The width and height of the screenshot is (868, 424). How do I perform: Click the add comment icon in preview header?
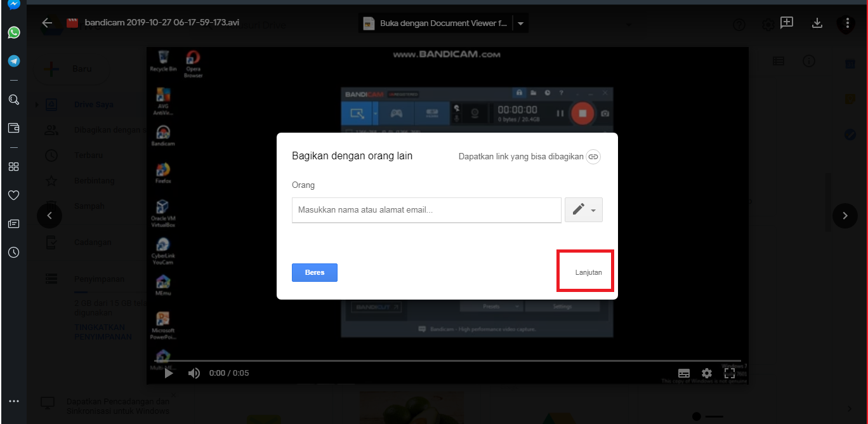(x=787, y=23)
